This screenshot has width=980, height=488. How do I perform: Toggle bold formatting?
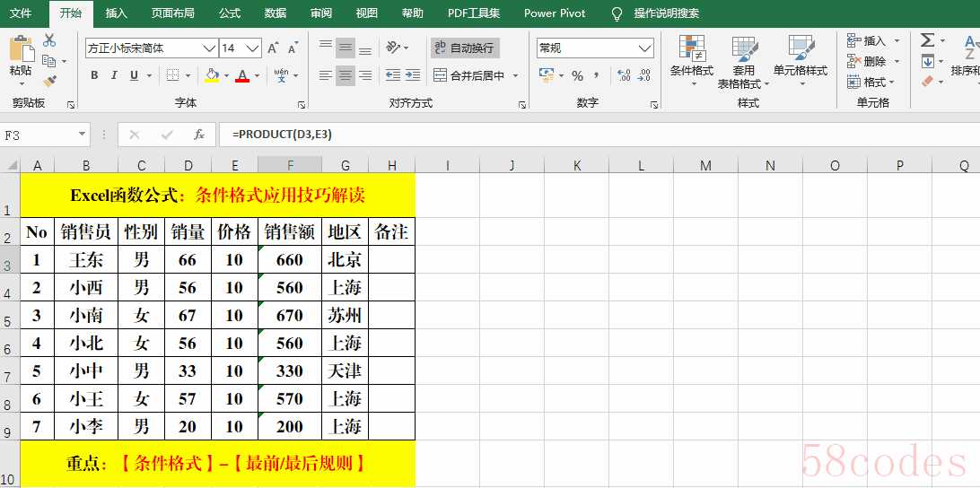pos(94,76)
